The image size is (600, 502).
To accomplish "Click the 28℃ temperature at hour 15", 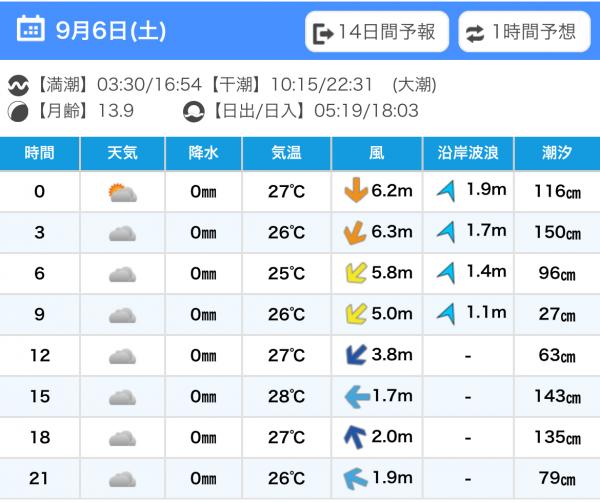I will [286, 397].
